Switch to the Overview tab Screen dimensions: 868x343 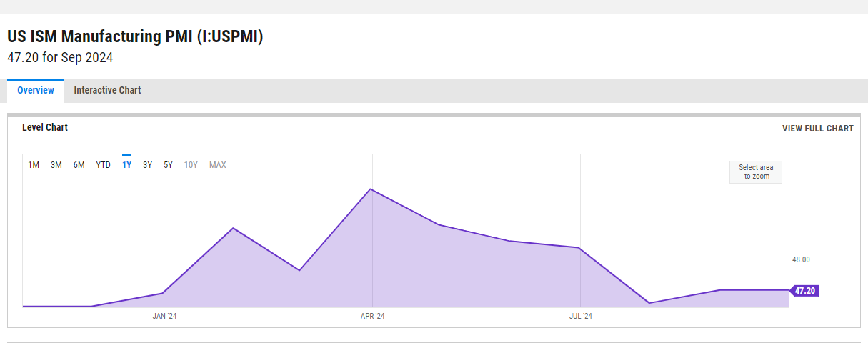pos(36,91)
